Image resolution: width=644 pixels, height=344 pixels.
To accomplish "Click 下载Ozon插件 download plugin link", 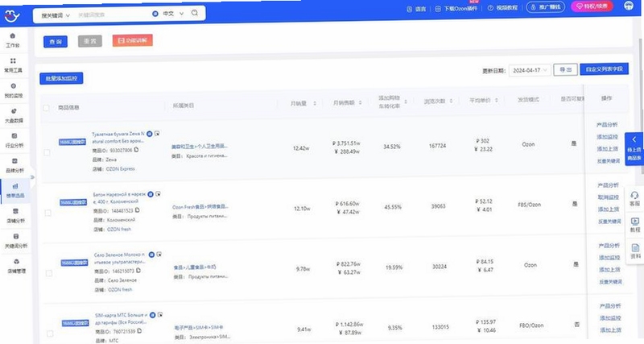I will coord(456,8).
